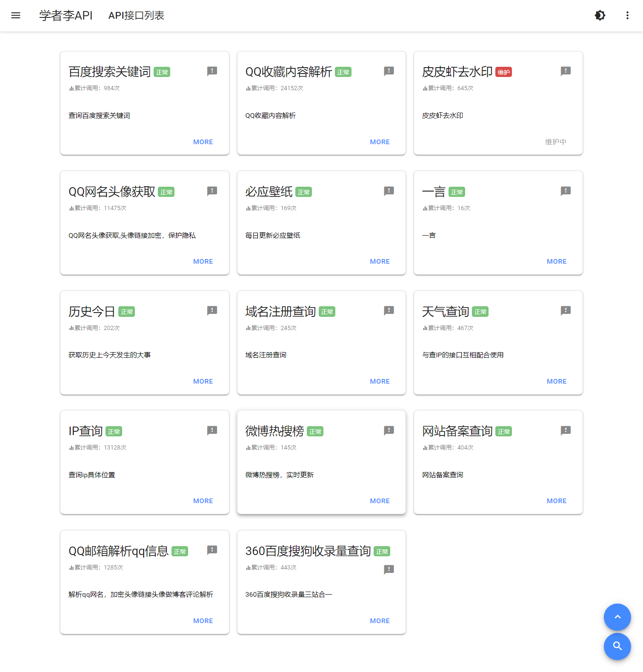Image resolution: width=643 pixels, height=672 pixels.
Task: Click 累计调用：24152次 call count
Action: coord(274,88)
